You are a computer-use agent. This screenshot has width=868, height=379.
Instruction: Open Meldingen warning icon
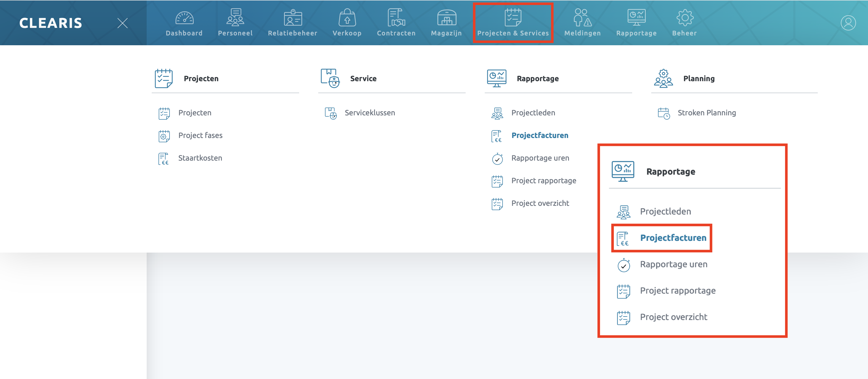coord(582,18)
